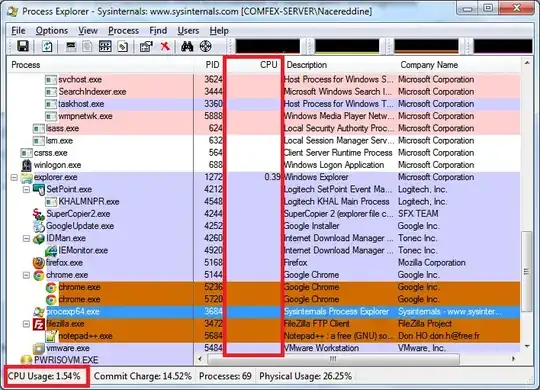Screen dimensions: 540x390
Task: Collapse the explorer.exe tree node
Action: point(14,177)
